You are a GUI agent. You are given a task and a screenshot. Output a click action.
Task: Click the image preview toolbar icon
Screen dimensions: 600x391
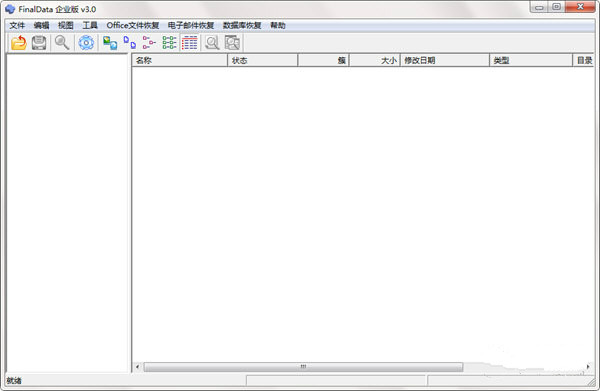[x=110, y=43]
